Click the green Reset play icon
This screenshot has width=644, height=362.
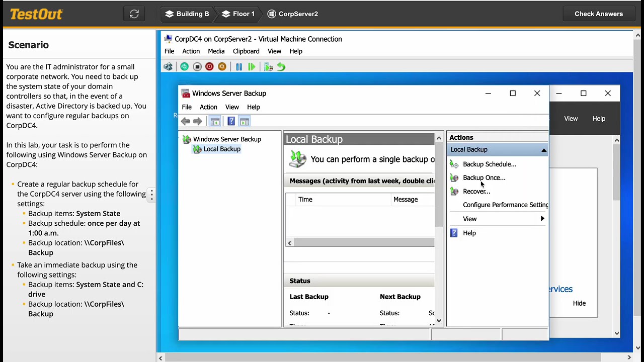(x=252, y=67)
